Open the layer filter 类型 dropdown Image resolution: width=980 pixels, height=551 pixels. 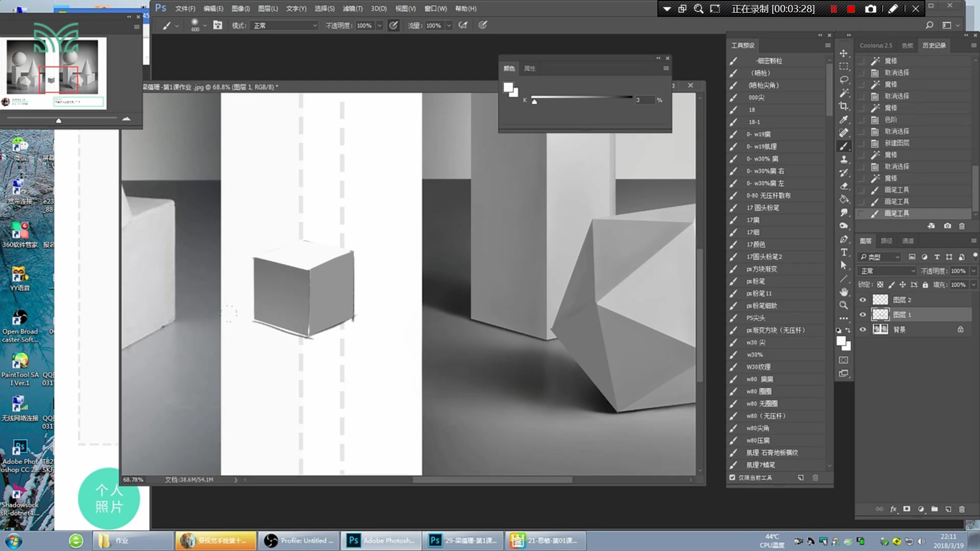click(880, 257)
